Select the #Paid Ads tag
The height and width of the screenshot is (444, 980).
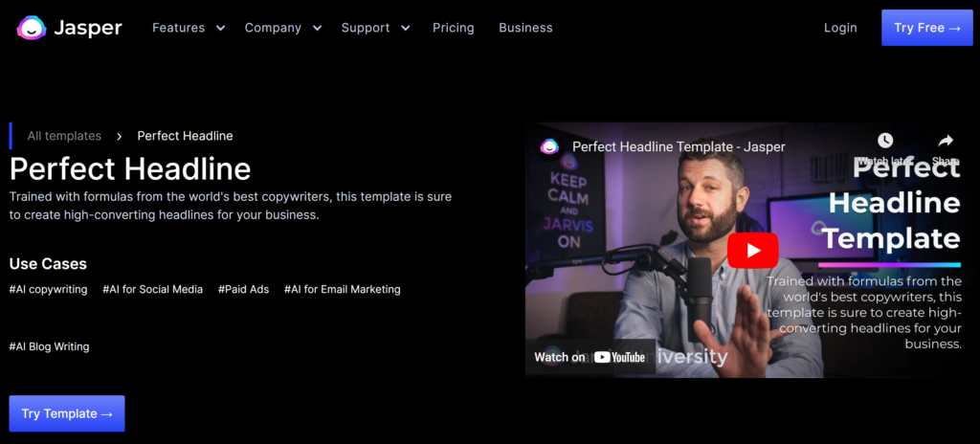[x=243, y=290]
